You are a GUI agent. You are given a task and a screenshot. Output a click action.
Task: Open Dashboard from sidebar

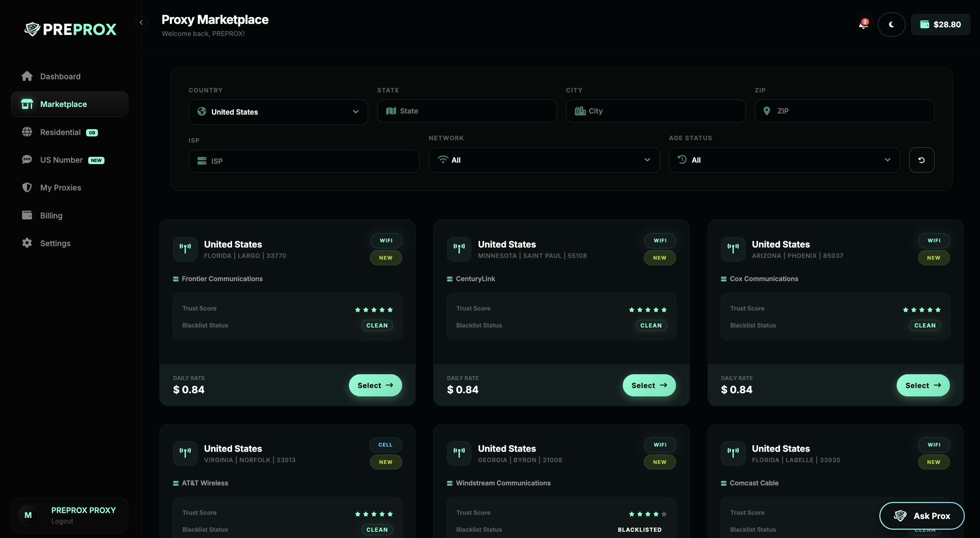point(60,77)
